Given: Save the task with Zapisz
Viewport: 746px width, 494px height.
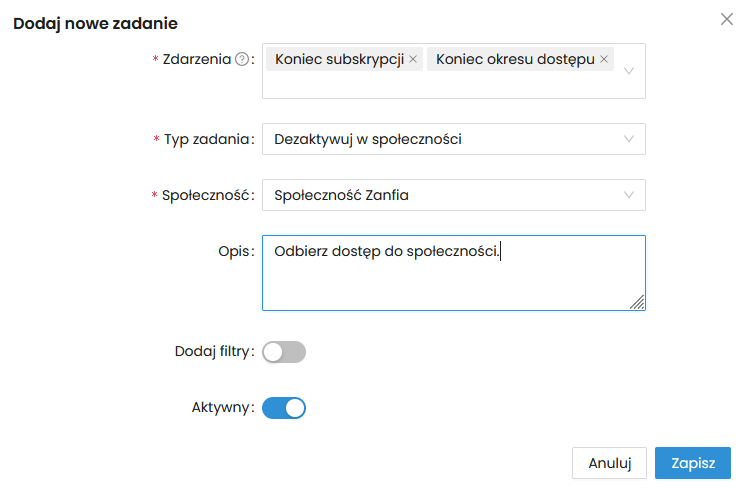Looking at the screenshot, I should pyautogui.click(x=693, y=463).
